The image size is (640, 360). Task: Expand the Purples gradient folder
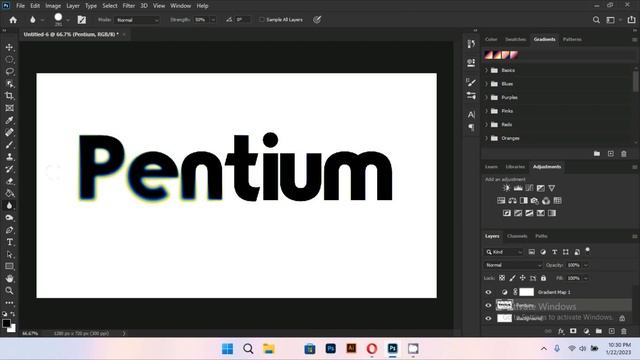487,97
